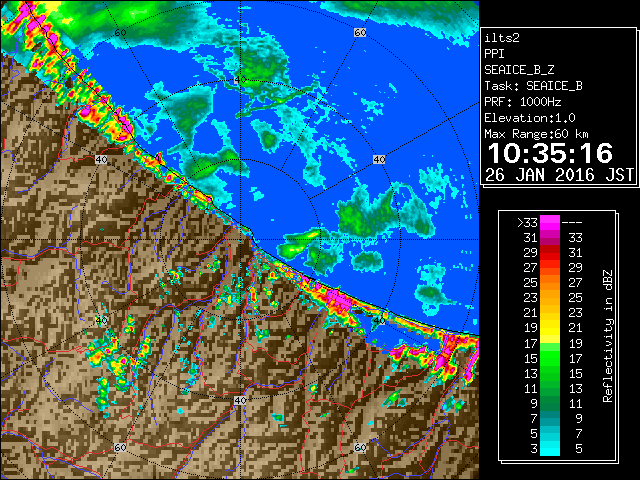Image resolution: width=640 pixels, height=480 pixels.
Task: Pick the orange 25–27 dBZ legend band
Action: click(x=550, y=282)
